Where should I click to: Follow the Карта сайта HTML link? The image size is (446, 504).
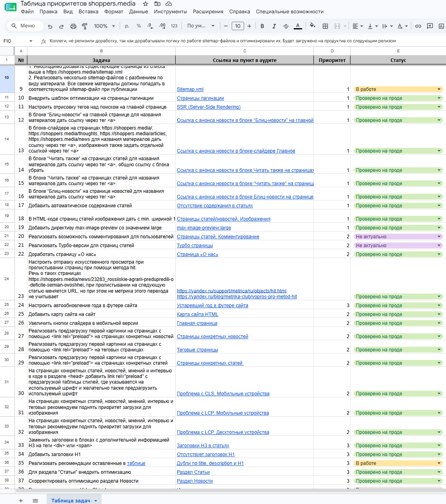197,314
